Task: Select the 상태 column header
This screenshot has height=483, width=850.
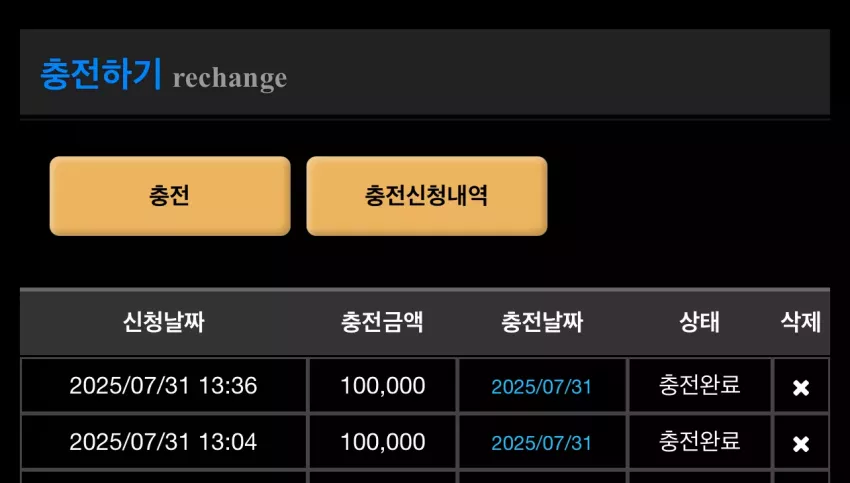Action: point(699,322)
